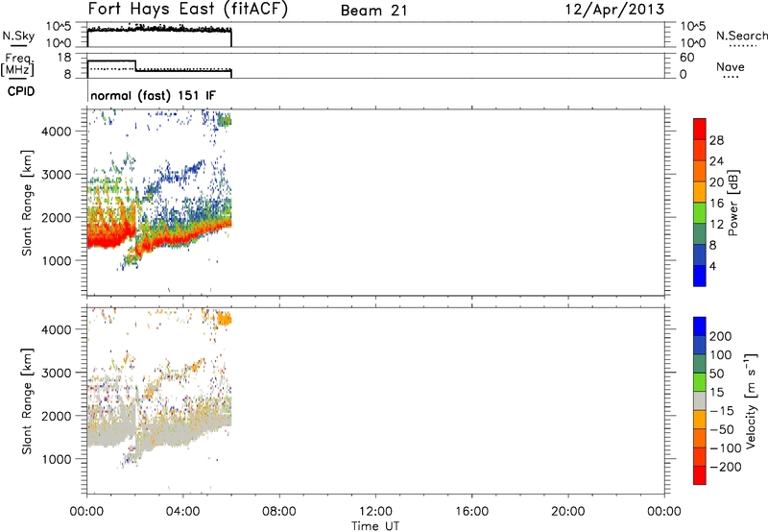Click the "18" label on the frequency axis

point(64,58)
